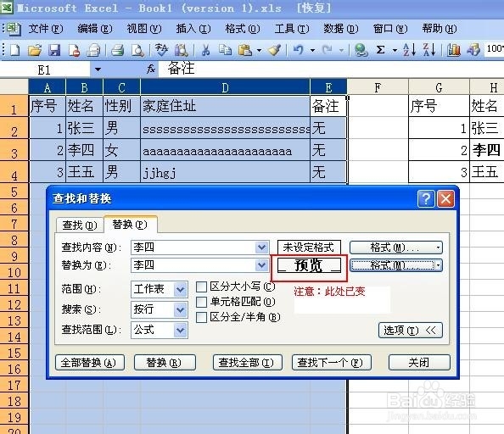
Task: Open the 文件(F) menu
Action: [46, 29]
